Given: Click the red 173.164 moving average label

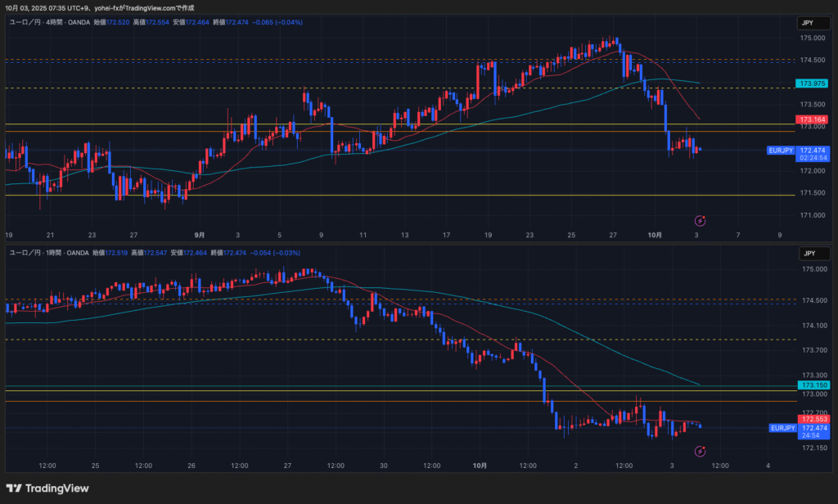Looking at the screenshot, I should [x=813, y=119].
